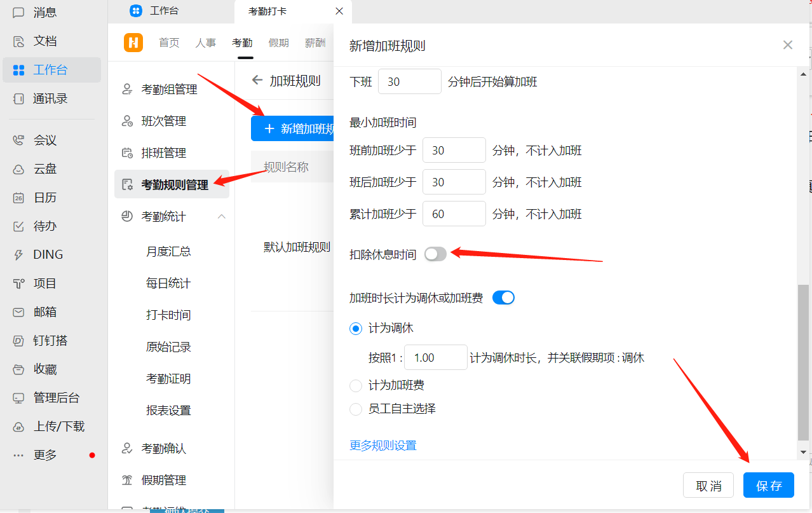The image size is (812, 513).
Task: Select the 计为加班费 radio option
Action: [355, 385]
